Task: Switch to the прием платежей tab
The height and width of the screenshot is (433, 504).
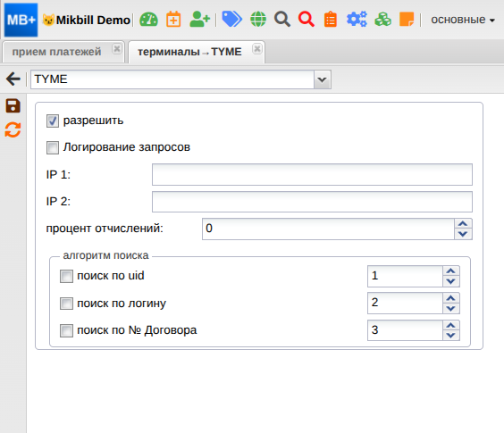Action: (x=56, y=52)
